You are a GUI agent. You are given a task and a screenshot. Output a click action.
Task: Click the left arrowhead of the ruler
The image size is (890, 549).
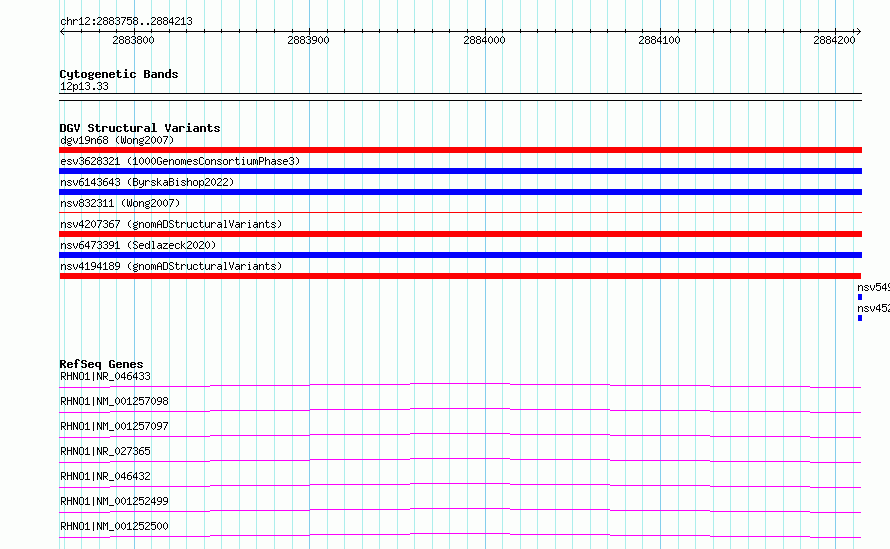[x=62, y=31]
